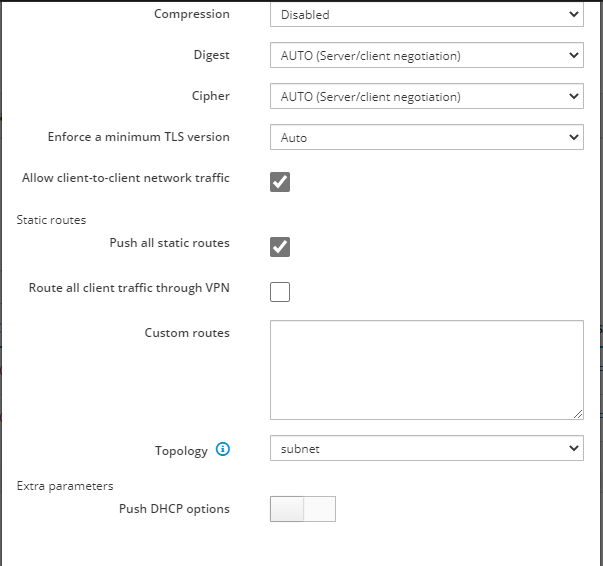603x566 pixels.
Task: Click the 'Static routes' section heading
Action: click(x=51, y=220)
